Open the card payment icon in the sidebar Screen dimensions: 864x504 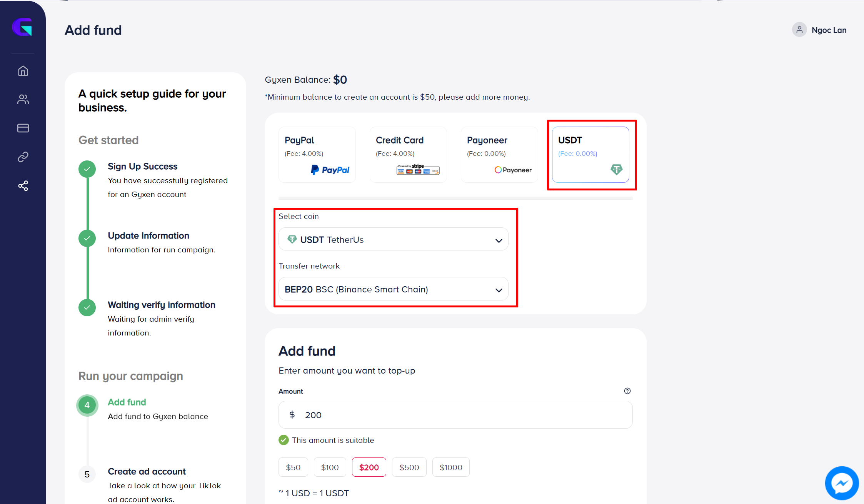[23, 128]
